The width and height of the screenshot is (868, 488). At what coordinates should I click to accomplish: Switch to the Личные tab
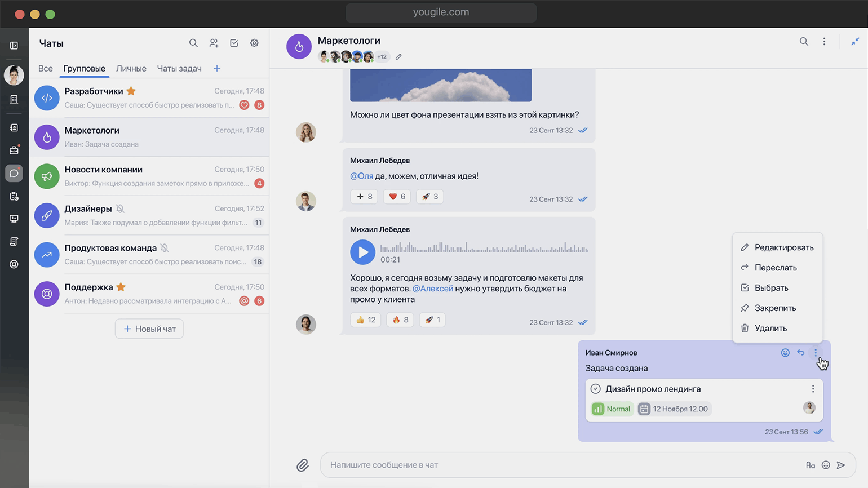point(131,69)
